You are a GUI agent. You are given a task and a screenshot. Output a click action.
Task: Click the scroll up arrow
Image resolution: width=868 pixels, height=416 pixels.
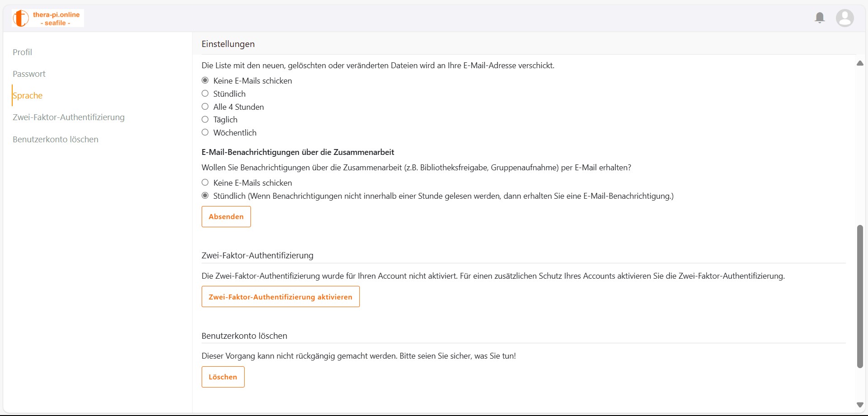point(860,63)
